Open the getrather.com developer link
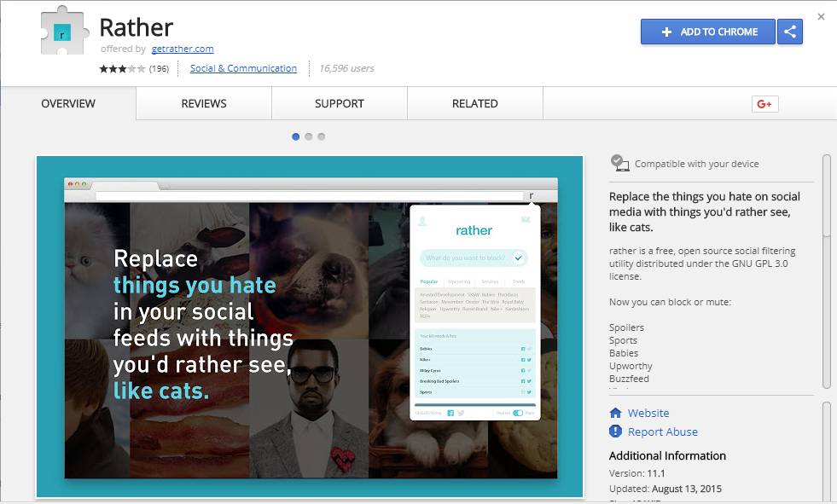The image size is (837, 504). 183,49
